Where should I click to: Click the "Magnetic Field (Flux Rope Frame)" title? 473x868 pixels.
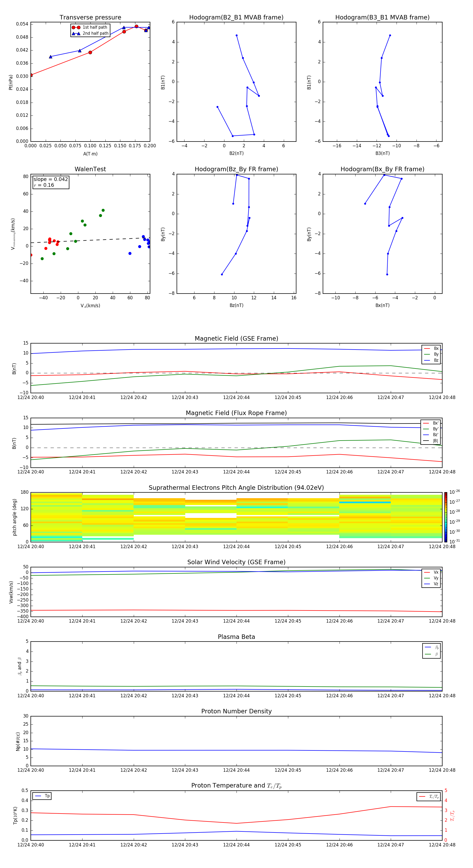click(236, 413)
